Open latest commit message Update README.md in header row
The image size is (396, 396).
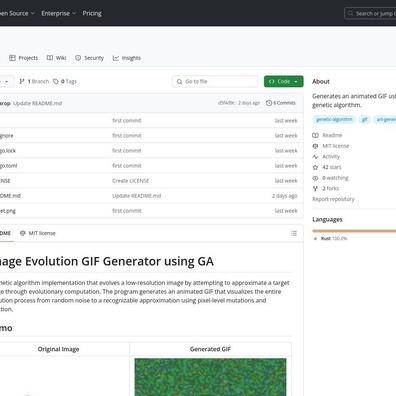(38, 103)
